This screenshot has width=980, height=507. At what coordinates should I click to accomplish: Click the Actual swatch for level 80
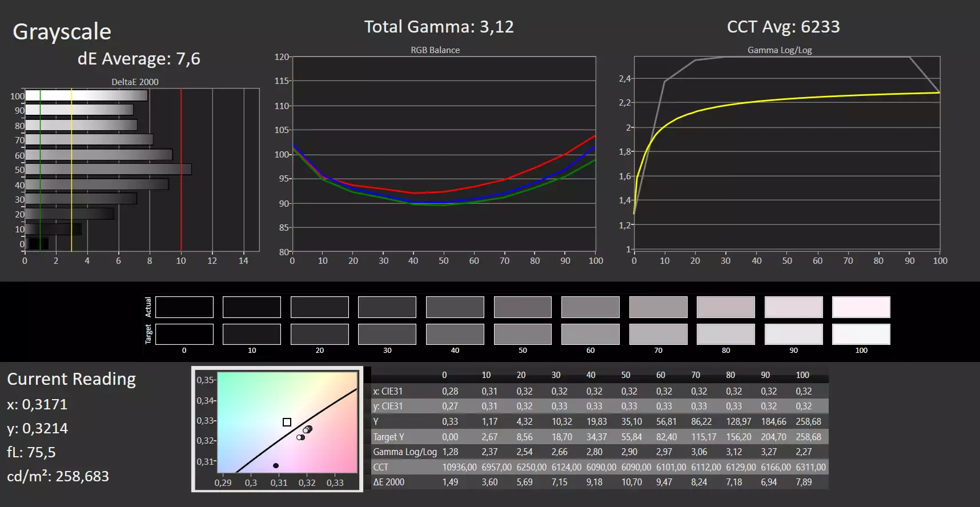coord(725,307)
